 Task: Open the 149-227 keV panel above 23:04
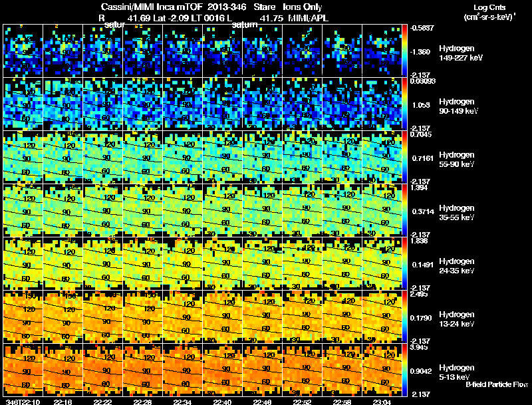point(382,50)
